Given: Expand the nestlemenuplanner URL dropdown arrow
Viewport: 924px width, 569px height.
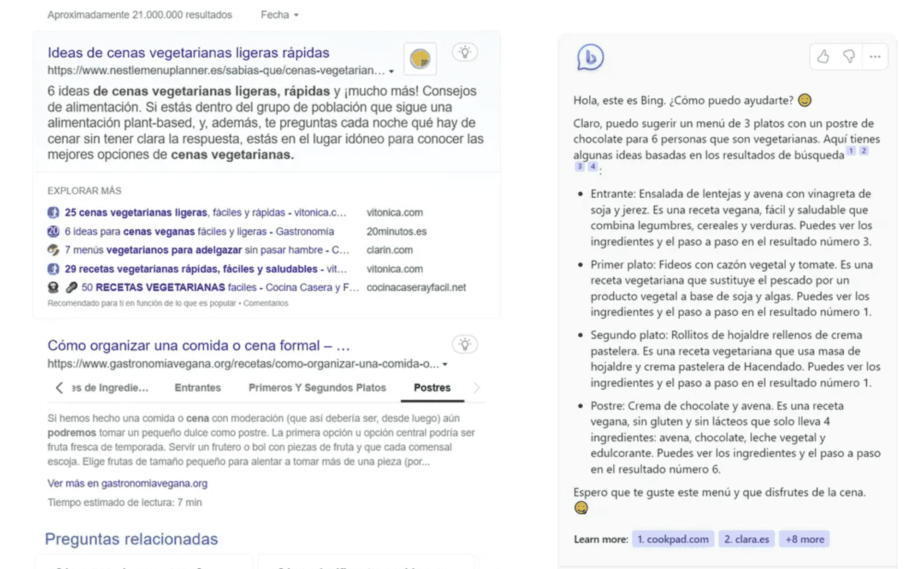Looking at the screenshot, I should point(391,71).
